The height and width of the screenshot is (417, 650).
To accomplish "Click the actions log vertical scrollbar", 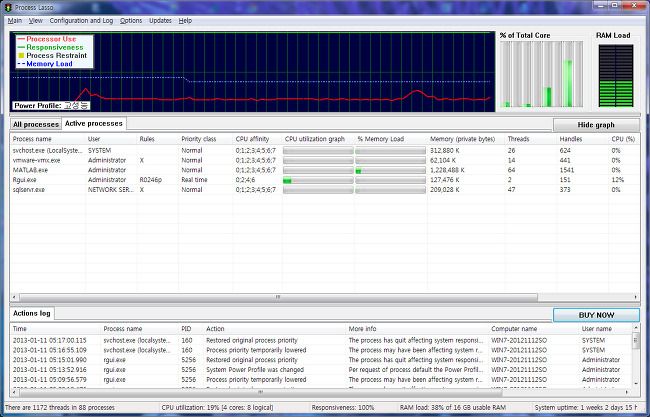I will tap(636, 341).
